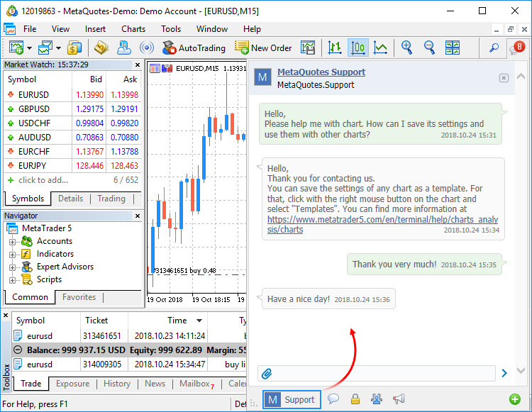Zoom in the chart with magnifier plus
Image resolution: width=532 pixels, height=412 pixels.
(x=406, y=48)
